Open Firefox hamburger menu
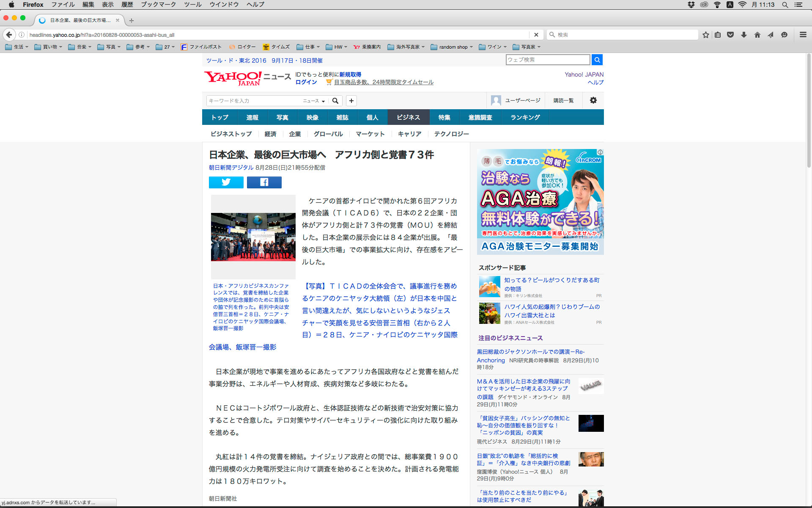 pos(803,35)
